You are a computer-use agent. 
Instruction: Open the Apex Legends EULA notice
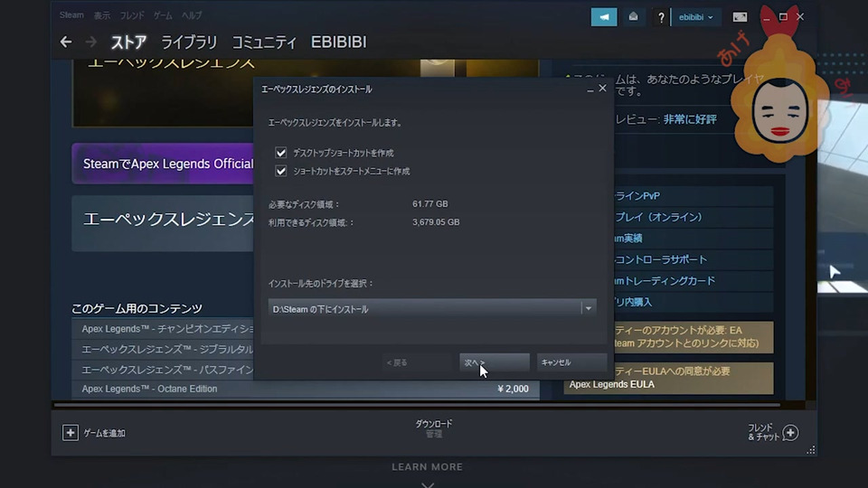[x=669, y=378]
